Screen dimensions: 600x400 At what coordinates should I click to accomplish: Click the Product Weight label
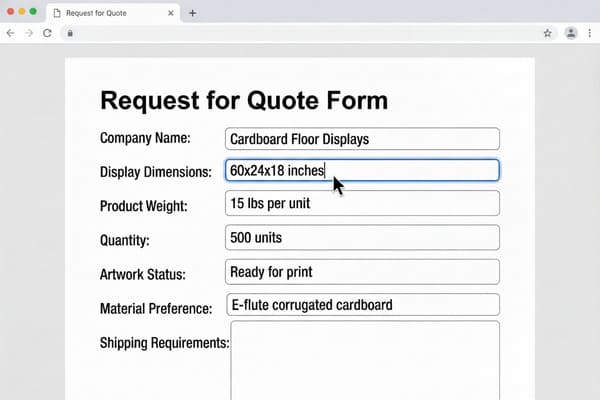point(143,206)
